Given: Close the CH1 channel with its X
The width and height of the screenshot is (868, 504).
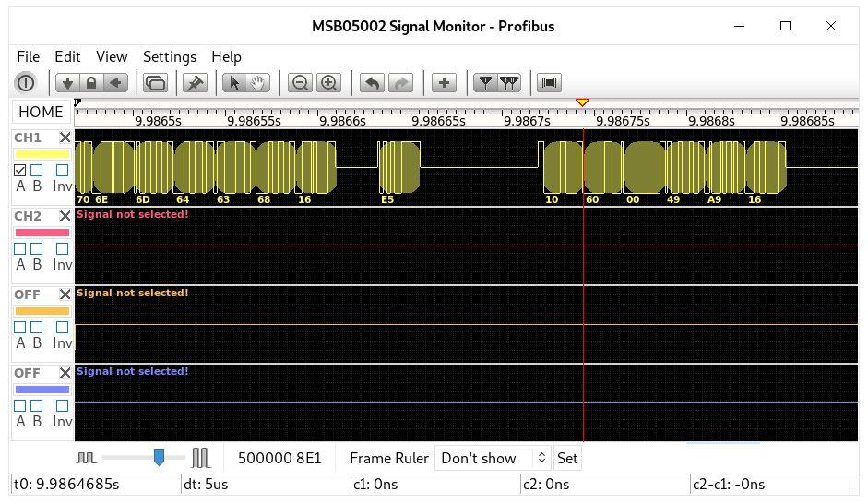Looking at the screenshot, I should 65,138.
